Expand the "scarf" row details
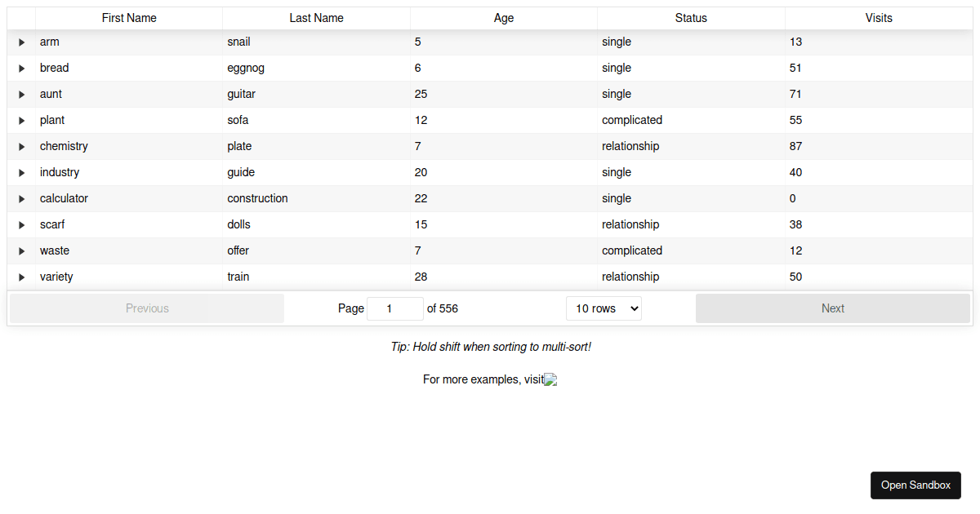The image size is (980, 514). [x=21, y=224]
